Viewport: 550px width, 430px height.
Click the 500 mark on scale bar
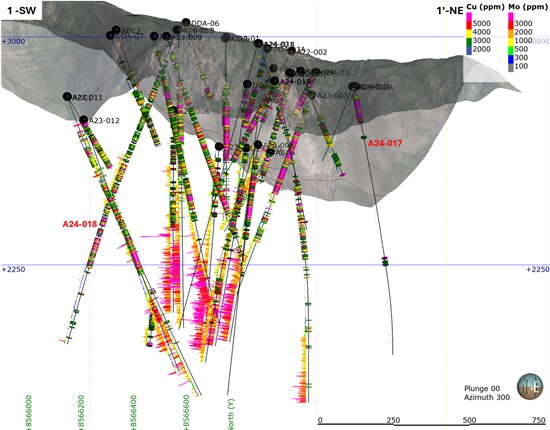(x=469, y=420)
